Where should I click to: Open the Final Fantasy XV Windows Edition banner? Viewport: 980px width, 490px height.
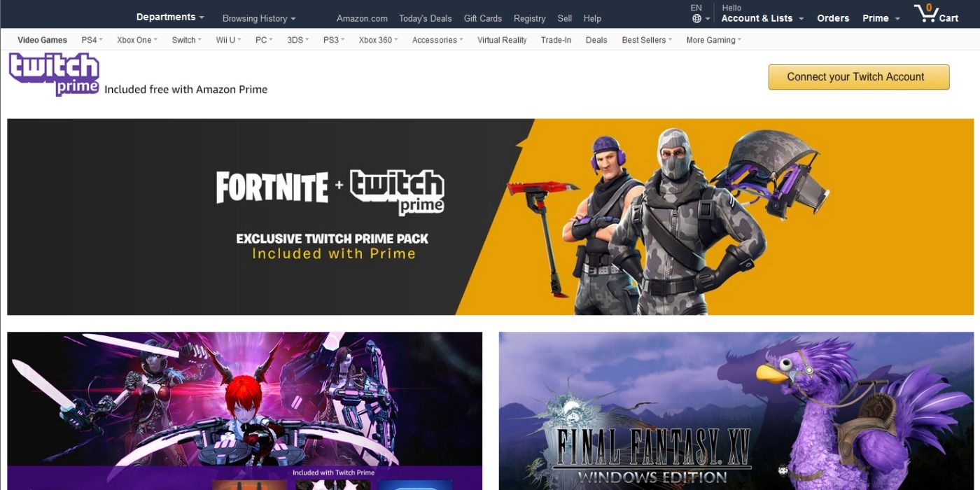tap(736, 411)
